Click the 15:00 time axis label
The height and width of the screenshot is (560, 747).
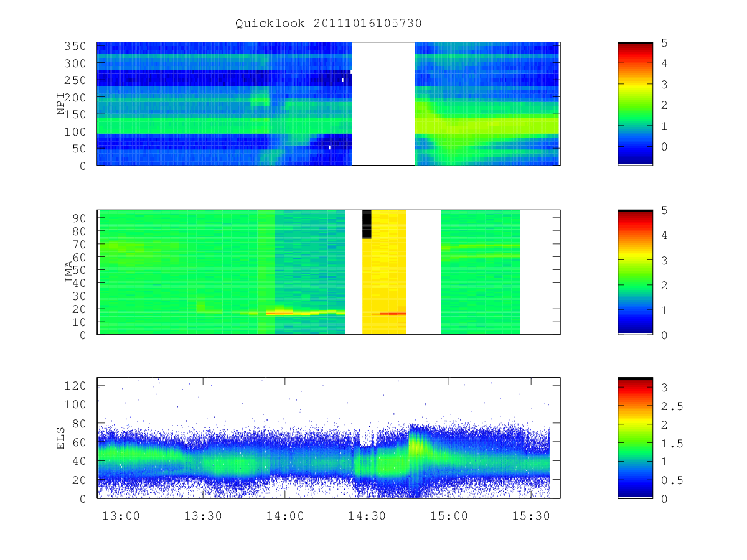[x=449, y=515]
